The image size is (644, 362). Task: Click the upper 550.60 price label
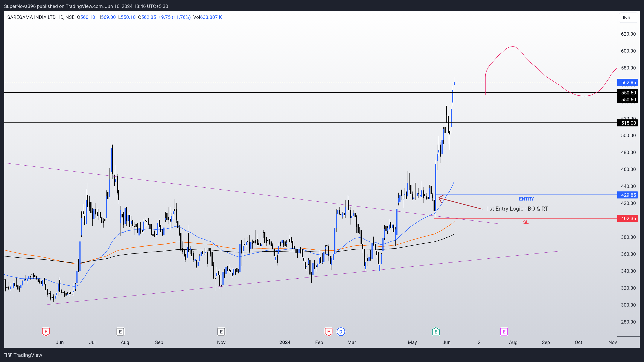click(627, 93)
